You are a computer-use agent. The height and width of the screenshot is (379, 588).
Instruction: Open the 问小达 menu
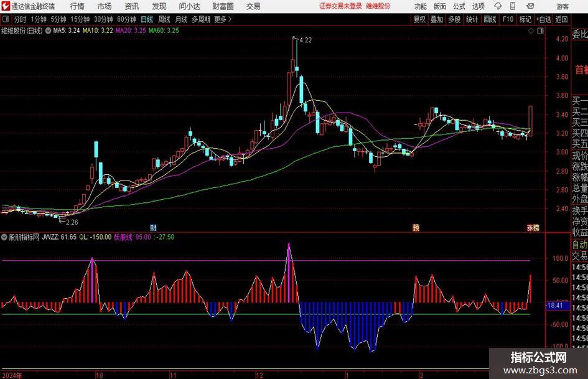coord(190,6)
